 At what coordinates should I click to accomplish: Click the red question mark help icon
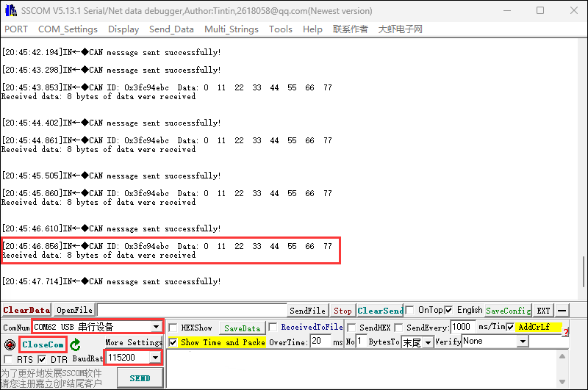(566, 332)
